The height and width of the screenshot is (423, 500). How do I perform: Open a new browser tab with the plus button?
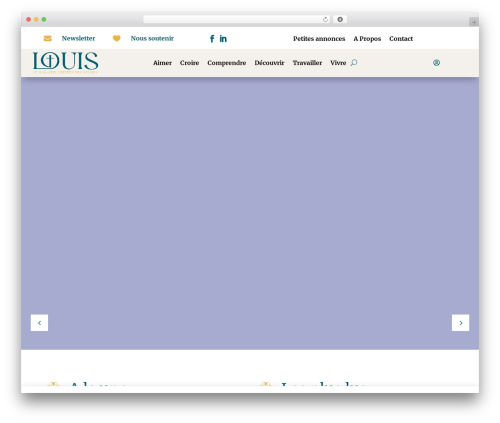[x=474, y=22]
